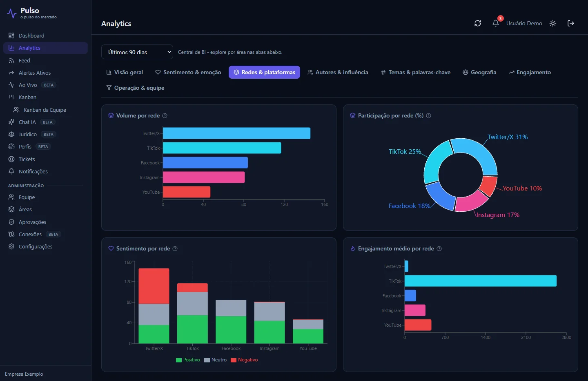Open Chat IA in the sidebar
Screen dimensions: 588x381
click(45, 122)
